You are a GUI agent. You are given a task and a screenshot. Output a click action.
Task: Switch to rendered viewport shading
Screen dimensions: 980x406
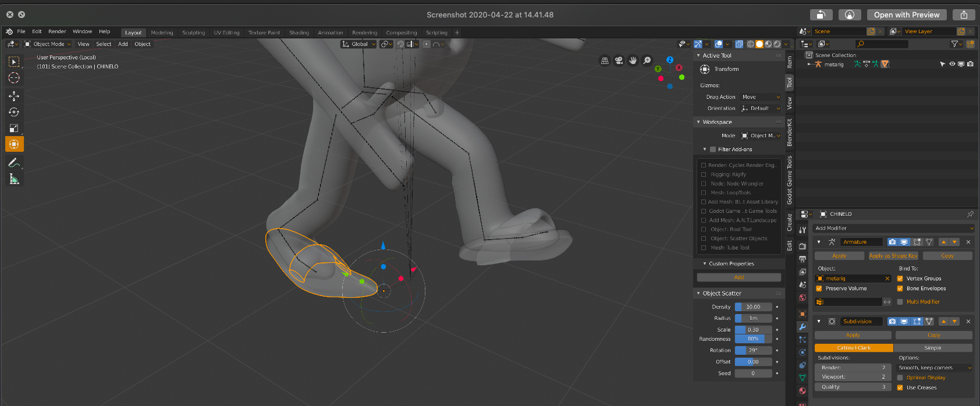click(x=777, y=44)
